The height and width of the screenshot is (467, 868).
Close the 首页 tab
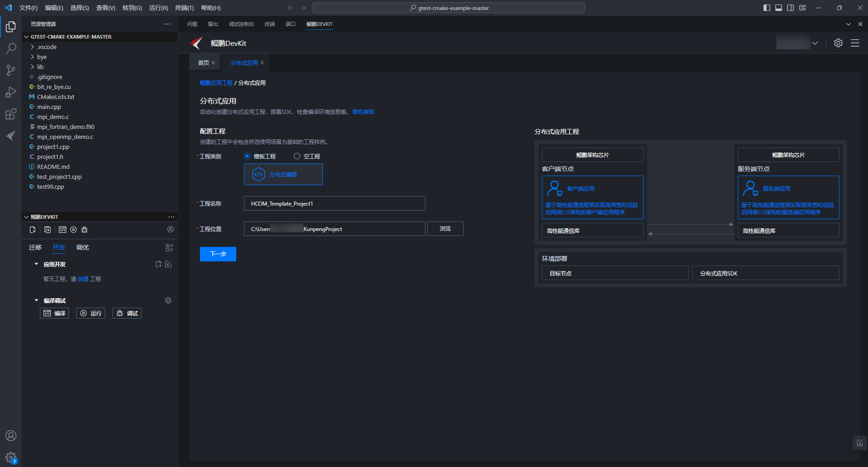click(x=213, y=63)
